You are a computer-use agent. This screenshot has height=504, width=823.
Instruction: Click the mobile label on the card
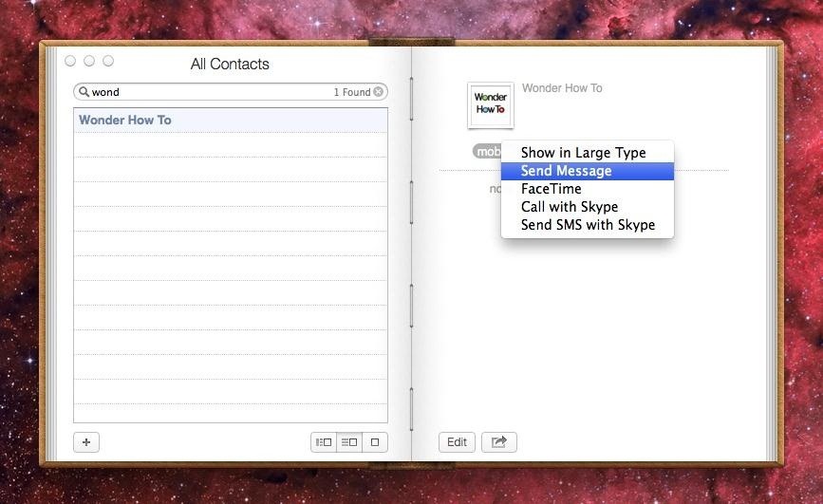[x=487, y=151]
